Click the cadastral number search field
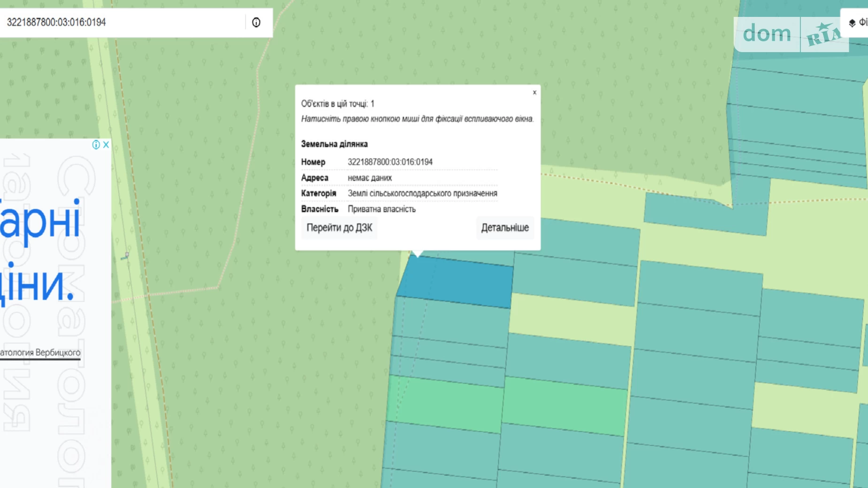Screen dimensions: 868x488 [122, 23]
